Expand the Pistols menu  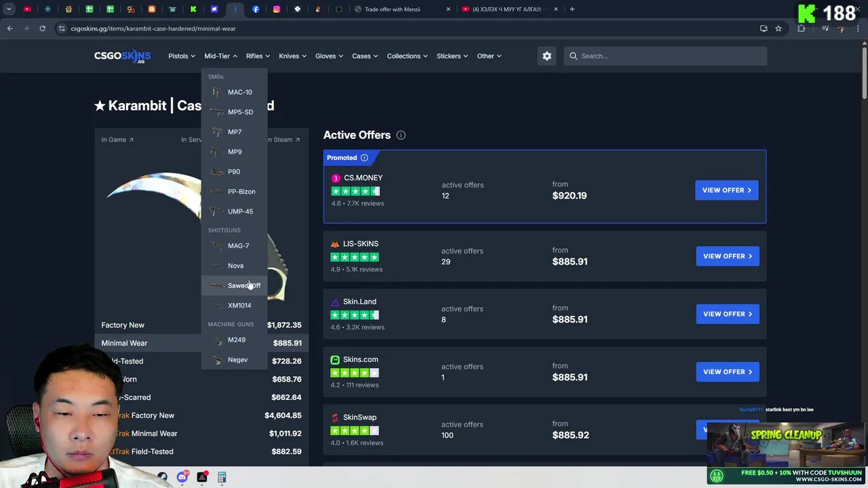tap(182, 56)
